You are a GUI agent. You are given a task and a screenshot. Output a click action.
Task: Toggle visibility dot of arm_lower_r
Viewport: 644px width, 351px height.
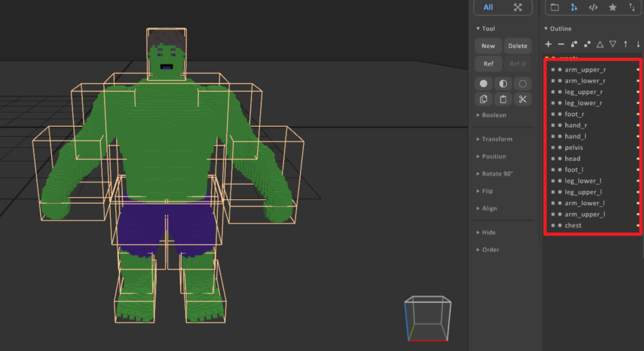tap(560, 81)
